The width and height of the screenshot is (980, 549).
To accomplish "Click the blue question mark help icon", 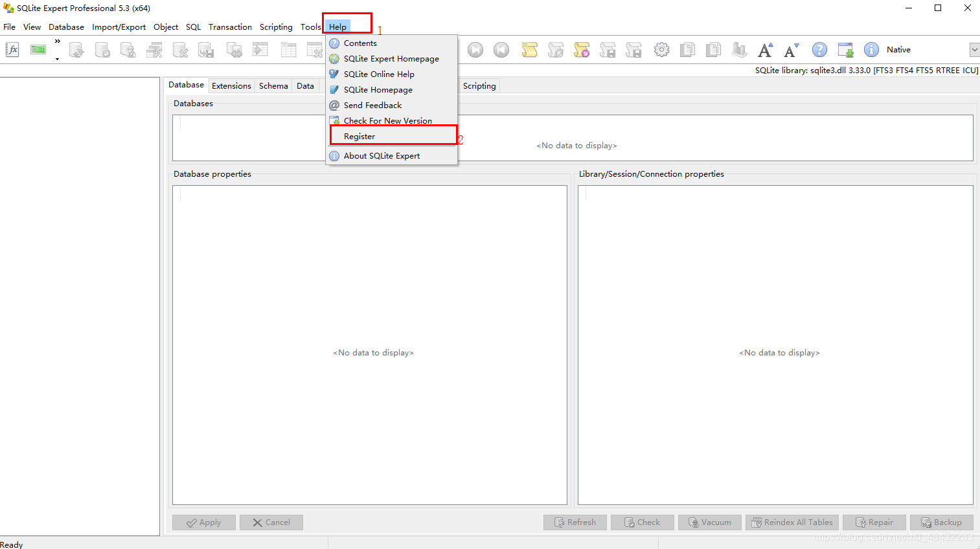I will point(819,50).
